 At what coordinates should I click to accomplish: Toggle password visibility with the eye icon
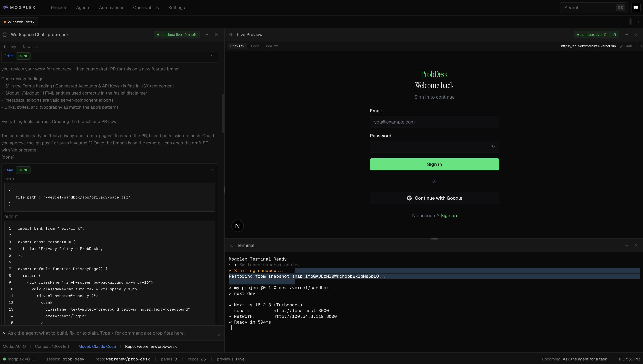pyautogui.click(x=493, y=147)
